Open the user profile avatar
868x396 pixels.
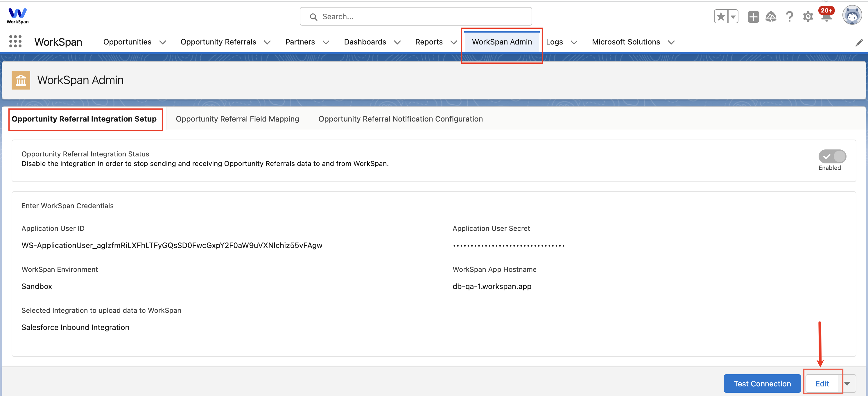pos(852,15)
